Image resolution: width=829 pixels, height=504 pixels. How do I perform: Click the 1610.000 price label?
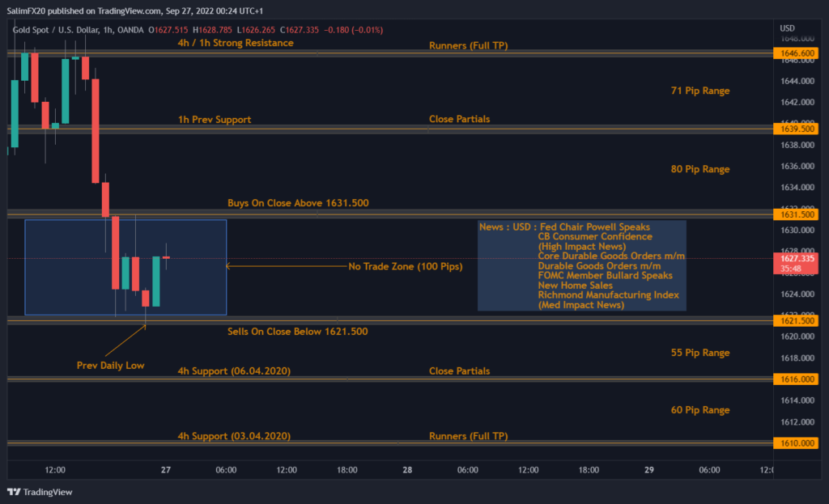point(796,443)
